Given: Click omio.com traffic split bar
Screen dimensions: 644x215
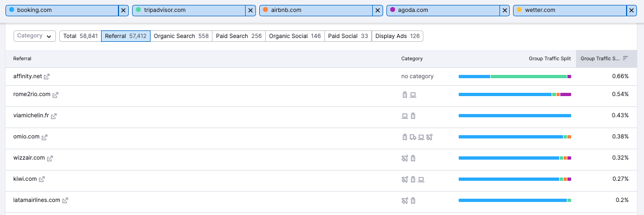Looking at the screenshot, I should point(515,137).
